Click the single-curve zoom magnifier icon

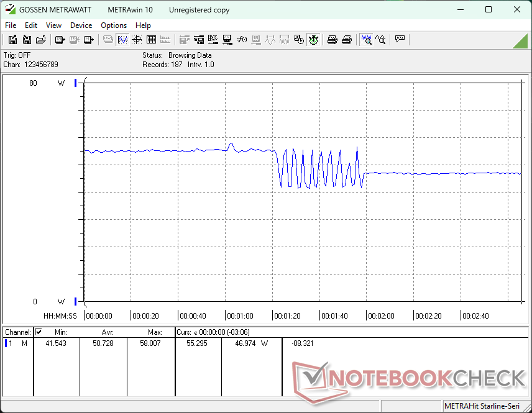coord(381,40)
